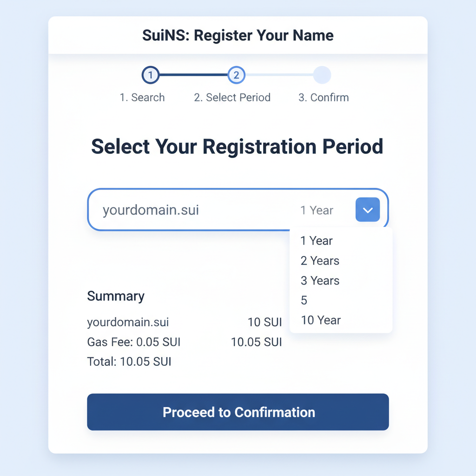This screenshot has width=476, height=476.
Task: Select the 10 Year option
Action: click(x=320, y=320)
